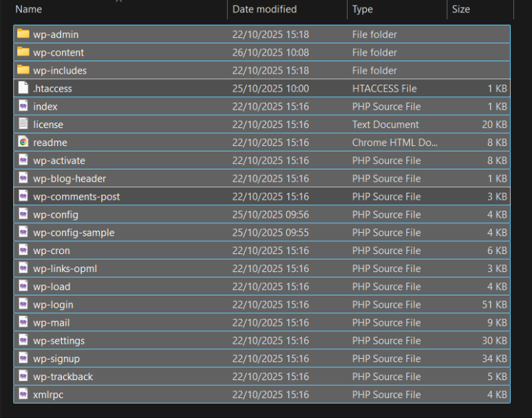Sort by the Date modified column header
532x418 pixels.
[x=264, y=10]
